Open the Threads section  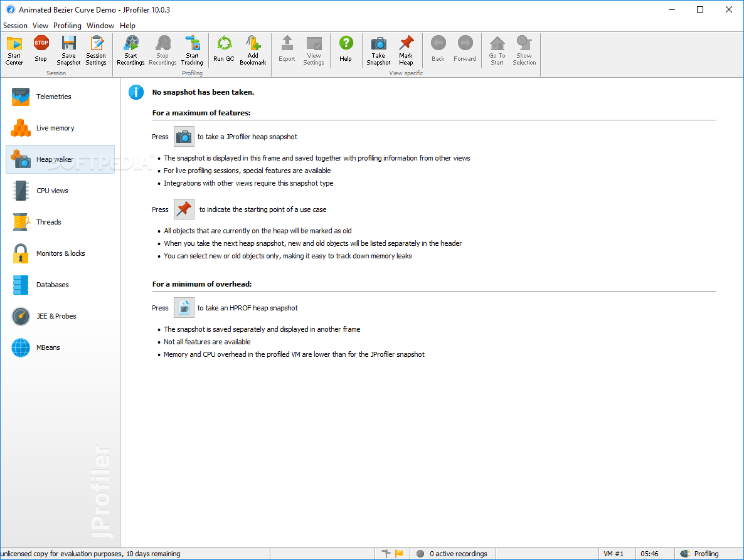point(60,222)
